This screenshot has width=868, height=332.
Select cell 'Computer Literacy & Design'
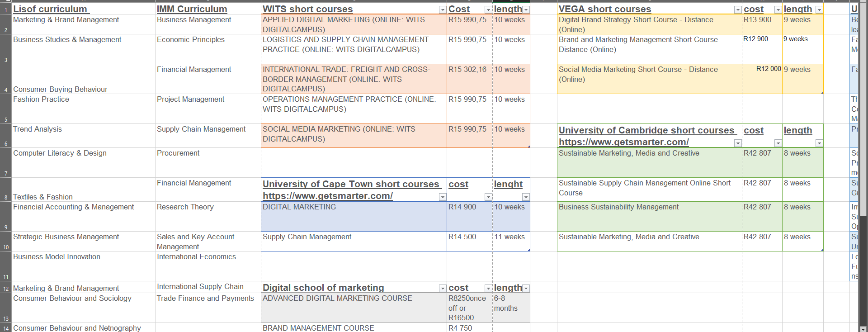tap(83, 163)
